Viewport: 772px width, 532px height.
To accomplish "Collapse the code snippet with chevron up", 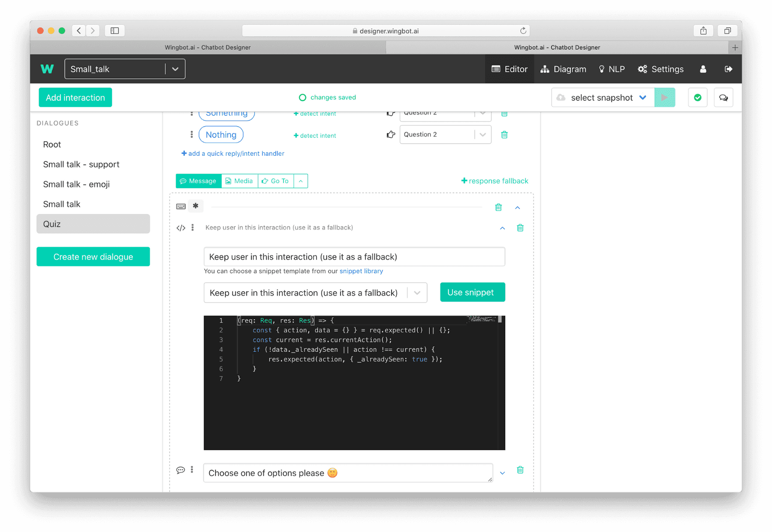I will 502,228.
